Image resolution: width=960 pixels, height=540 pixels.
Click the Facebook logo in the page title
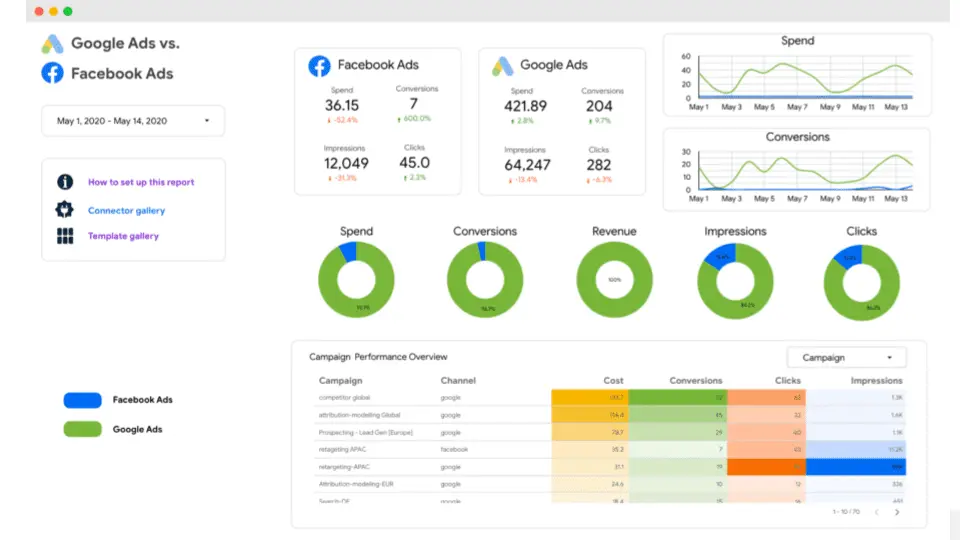tap(52, 73)
